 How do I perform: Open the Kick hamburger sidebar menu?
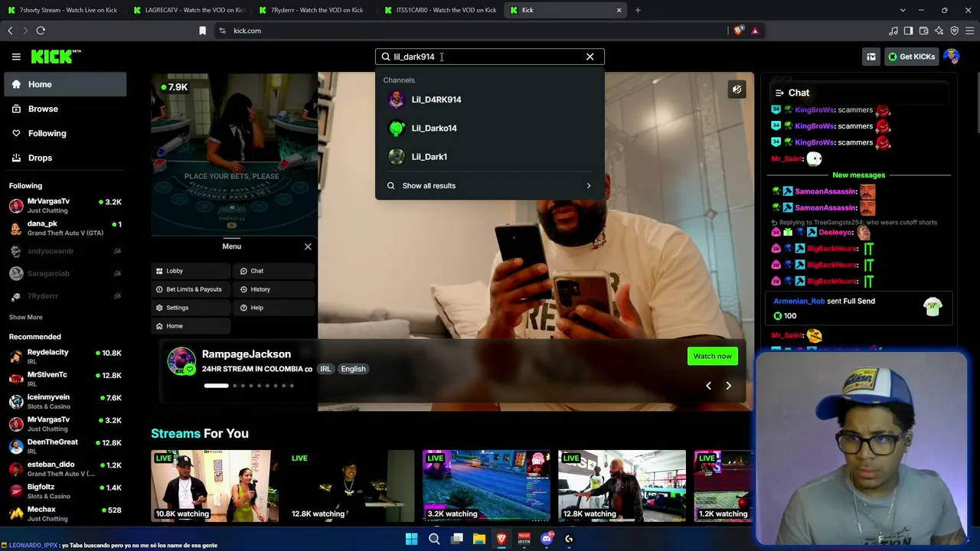[x=16, y=57]
